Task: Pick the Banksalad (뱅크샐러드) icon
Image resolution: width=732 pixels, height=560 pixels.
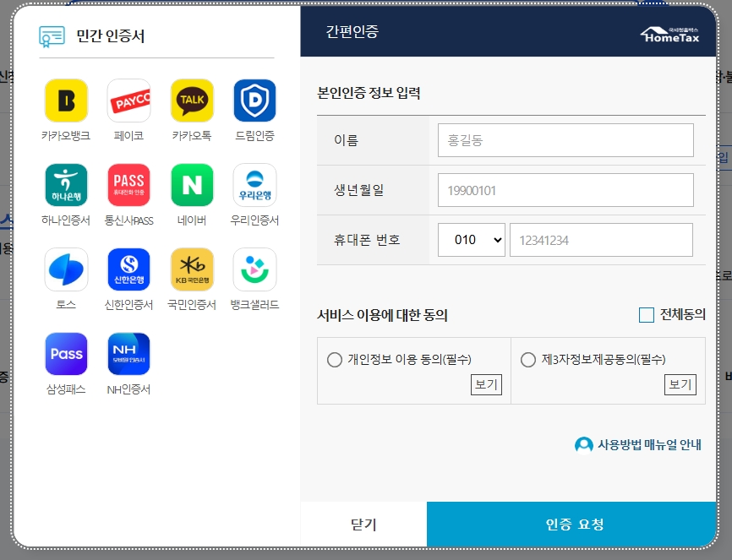Action: tap(255, 269)
